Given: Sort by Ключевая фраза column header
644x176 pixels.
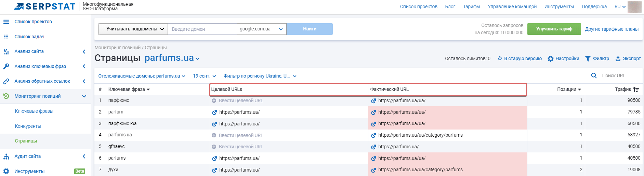Looking at the screenshot, I should [x=129, y=89].
